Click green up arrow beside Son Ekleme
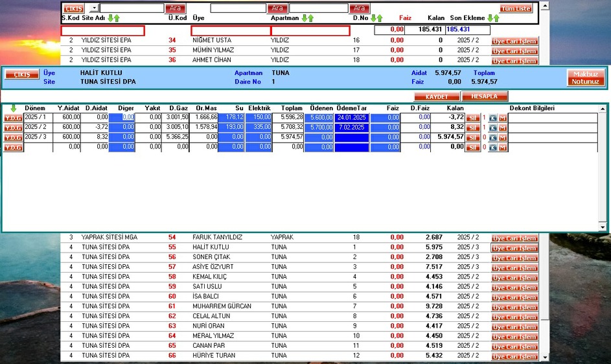 (x=497, y=18)
